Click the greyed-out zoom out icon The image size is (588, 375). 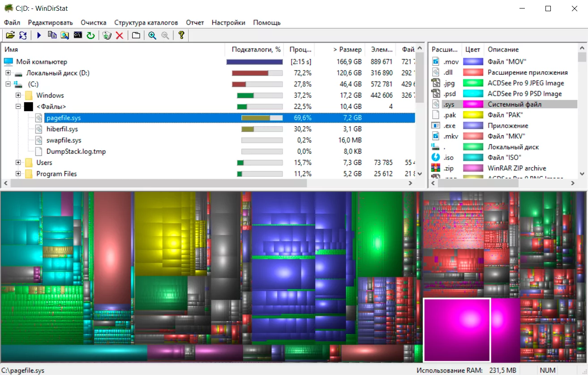[x=165, y=35]
